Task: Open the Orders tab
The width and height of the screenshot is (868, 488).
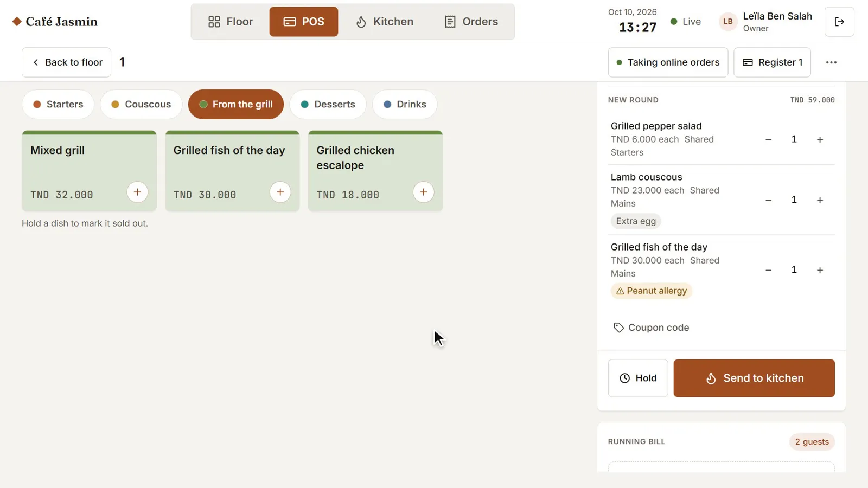Action: click(x=471, y=22)
